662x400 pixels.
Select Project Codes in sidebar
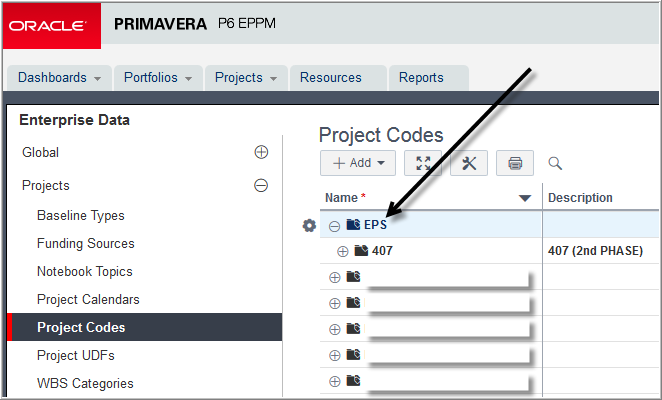coord(145,327)
